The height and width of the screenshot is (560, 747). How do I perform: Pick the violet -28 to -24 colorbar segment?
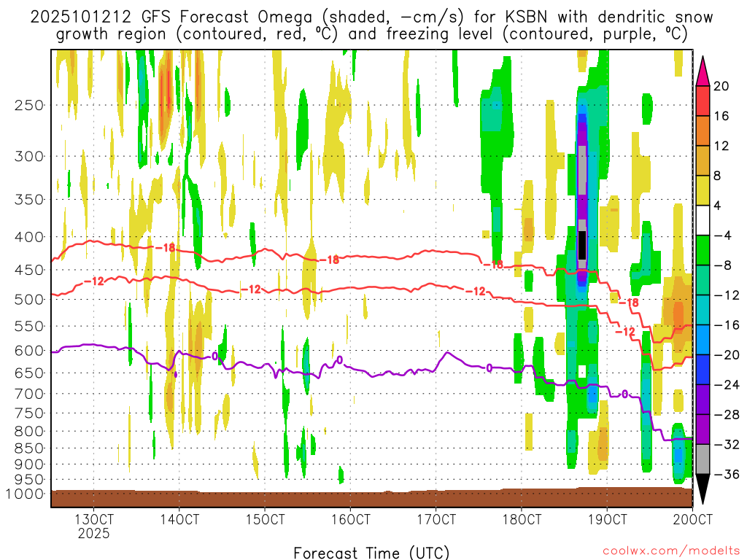click(703, 400)
